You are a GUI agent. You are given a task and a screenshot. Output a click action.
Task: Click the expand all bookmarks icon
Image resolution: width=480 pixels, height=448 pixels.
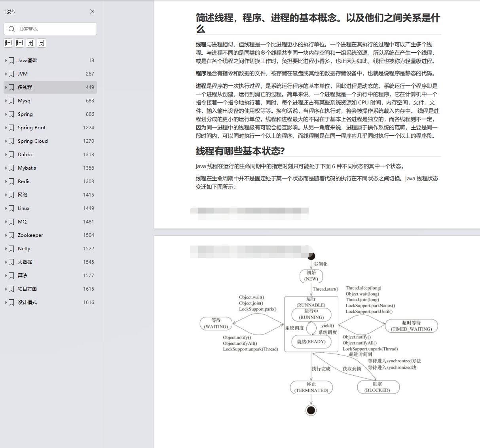click(8, 43)
